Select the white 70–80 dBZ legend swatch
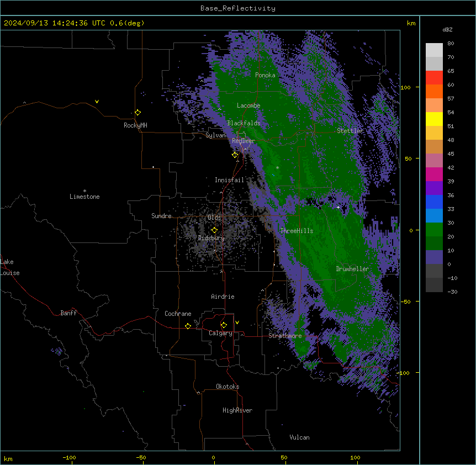 (x=434, y=50)
